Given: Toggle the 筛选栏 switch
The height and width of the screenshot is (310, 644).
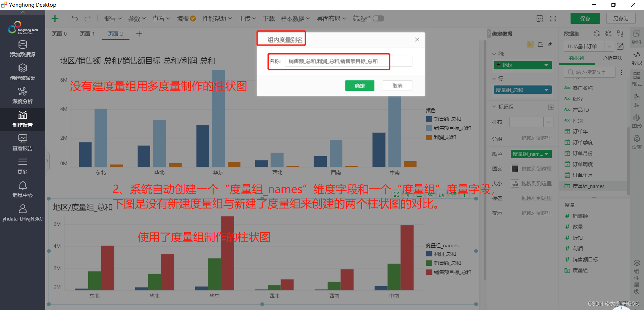Looking at the screenshot, I should tap(378, 18).
